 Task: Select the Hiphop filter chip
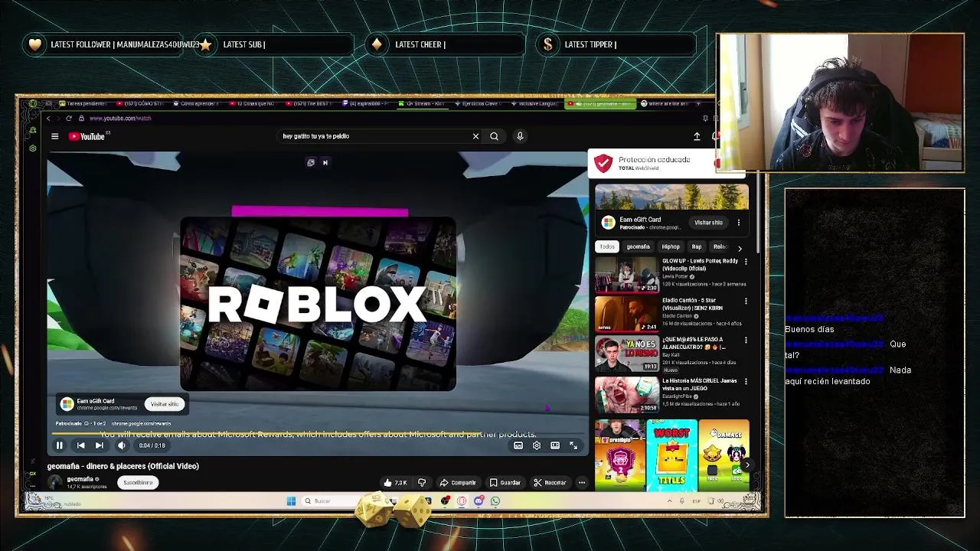click(671, 246)
